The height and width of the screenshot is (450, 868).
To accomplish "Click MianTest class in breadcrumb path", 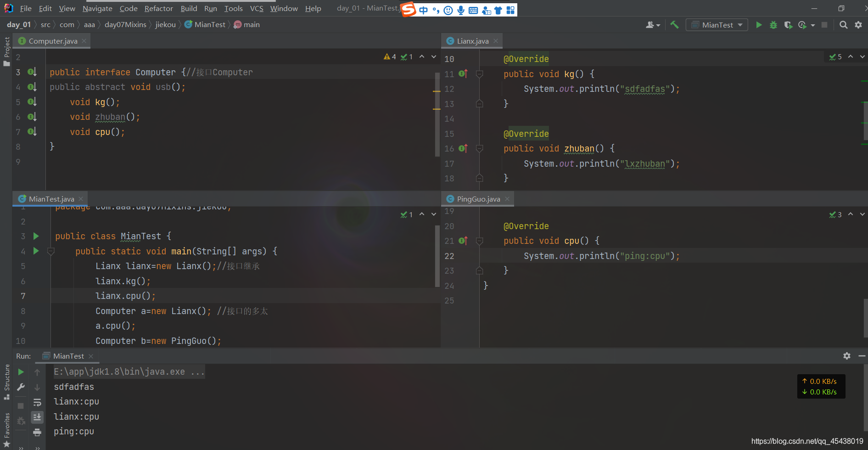I will (205, 25).
